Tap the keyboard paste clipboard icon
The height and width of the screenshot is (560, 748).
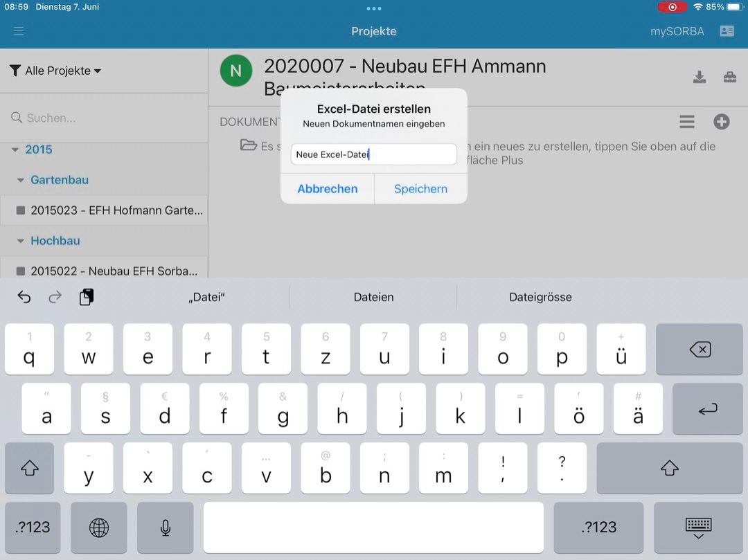pyautogui.click(x=87, y=297)
